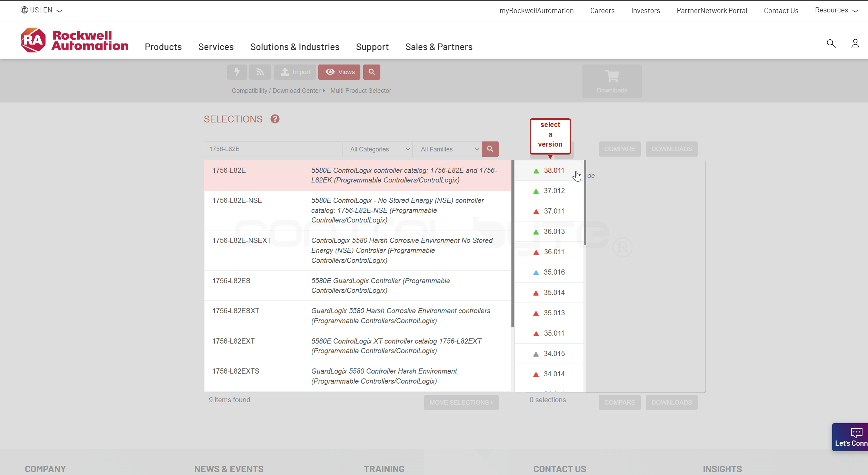
Task: Click the Views button
Action: [x=339, y=72]
